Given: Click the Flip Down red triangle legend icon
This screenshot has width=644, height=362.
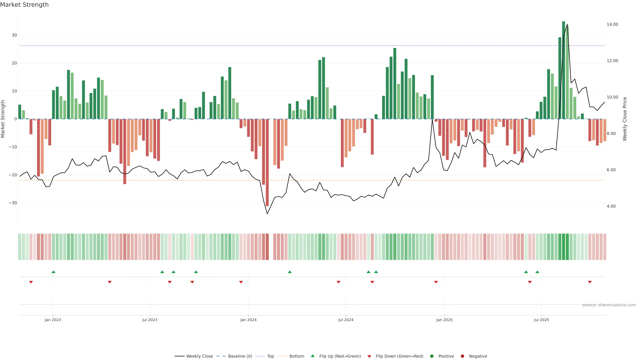Looking at the screenshot, I should (369, 356).
